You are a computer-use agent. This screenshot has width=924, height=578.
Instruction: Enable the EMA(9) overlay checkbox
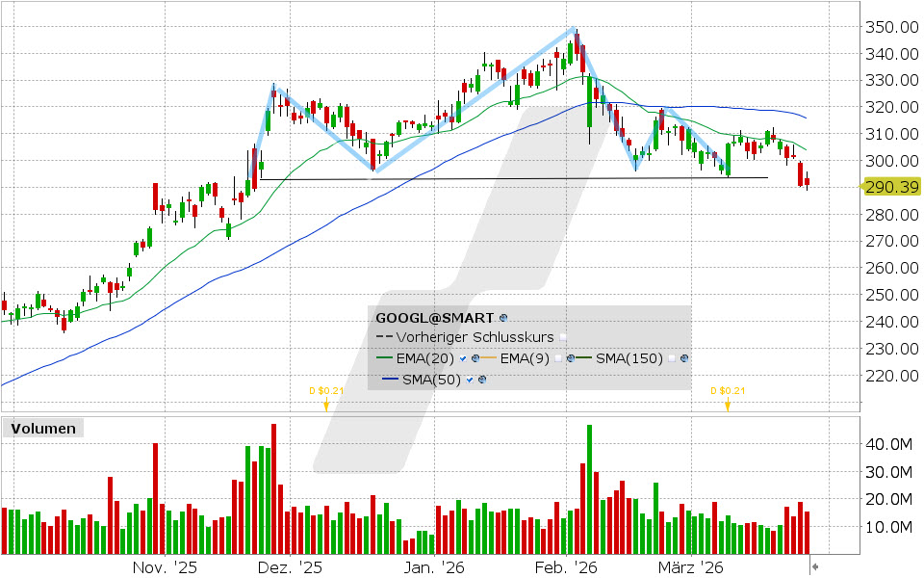pos(558,359)
